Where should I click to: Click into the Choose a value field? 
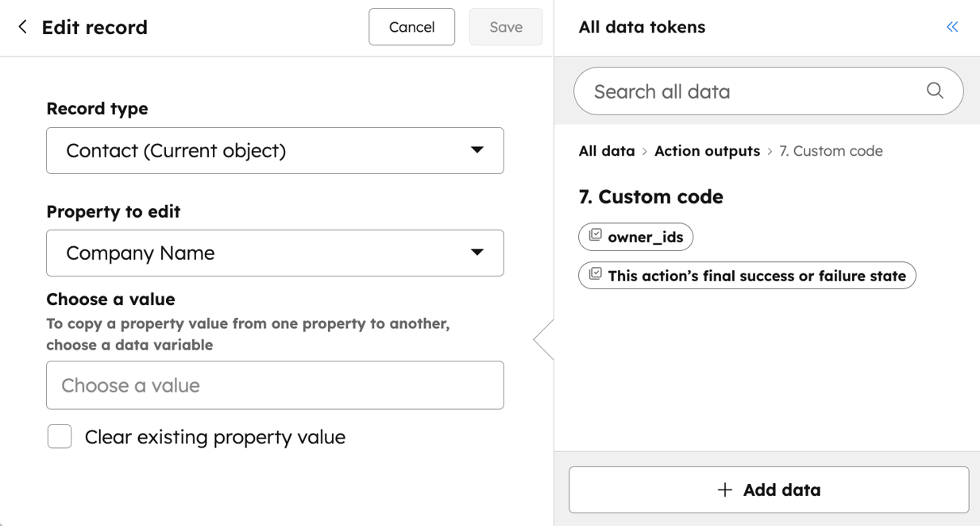point(275,385)
